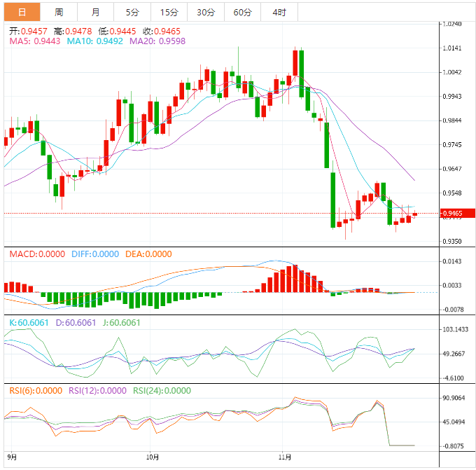
Task: Click the 0.0143 MACD axis label
Action: (452, 261)
